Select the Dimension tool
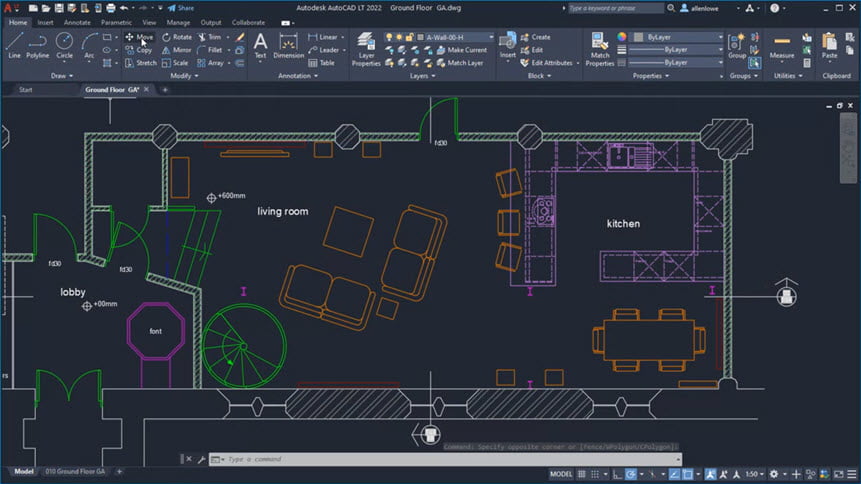The width and height of the screenshot is (861, 484). [288, 45]
